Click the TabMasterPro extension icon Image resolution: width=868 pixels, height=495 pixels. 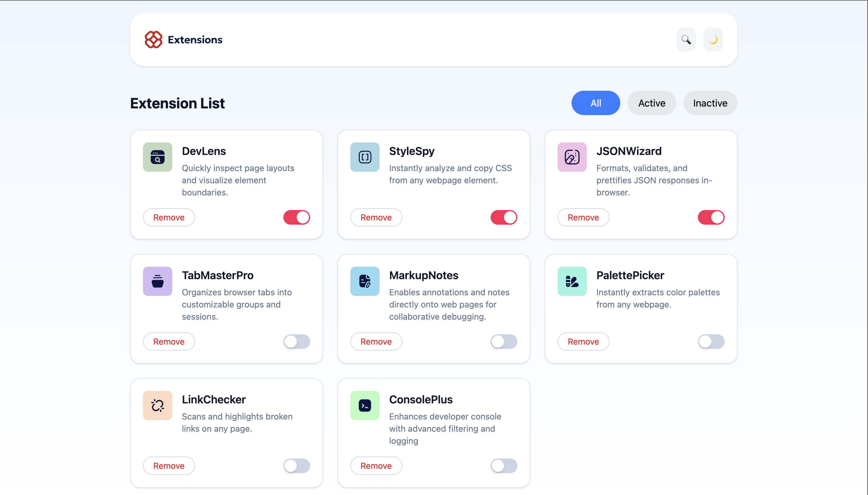pyautogui.click(x=157, y=281)
